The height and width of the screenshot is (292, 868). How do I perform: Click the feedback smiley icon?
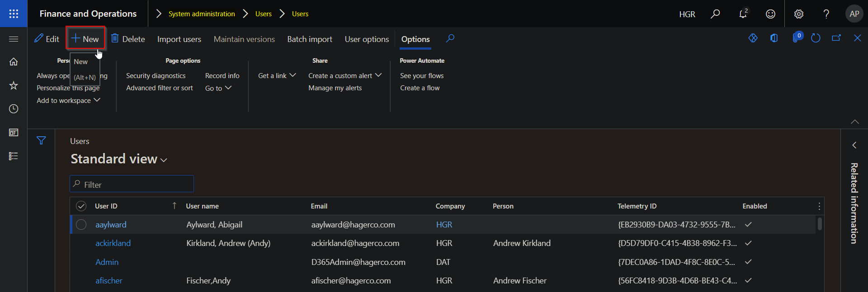[770, 14]
